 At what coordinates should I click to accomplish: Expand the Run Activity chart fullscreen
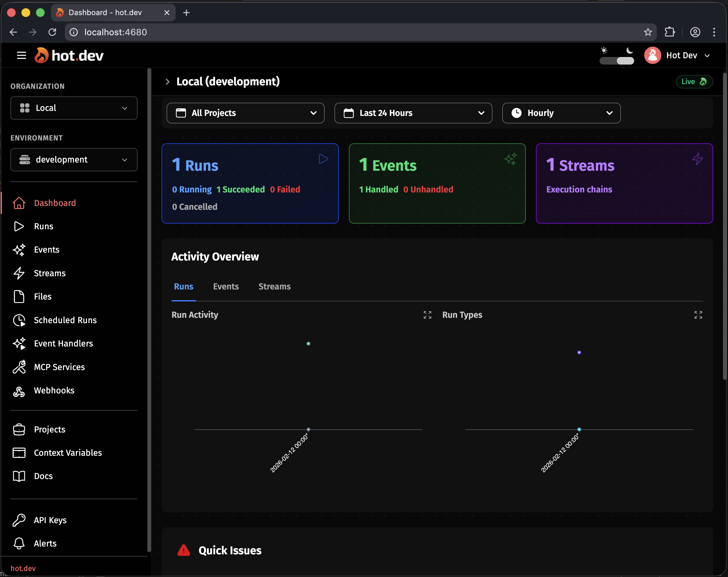(427, 315)
